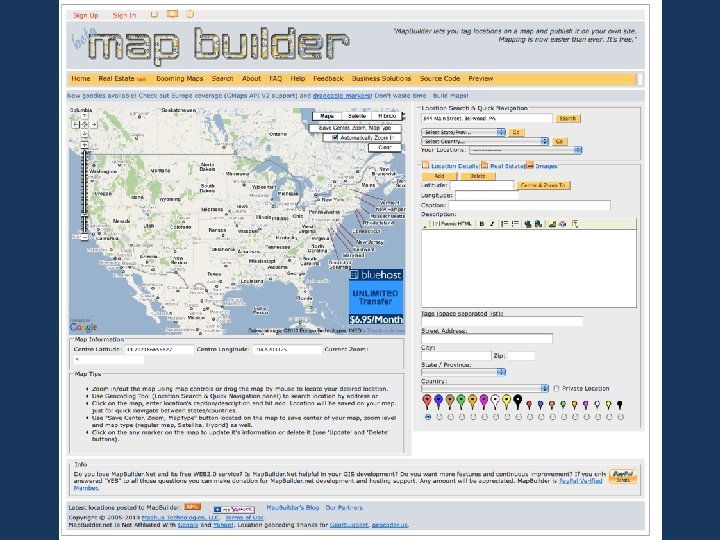Click the small red marker pin icon

(x=529, y=405)
